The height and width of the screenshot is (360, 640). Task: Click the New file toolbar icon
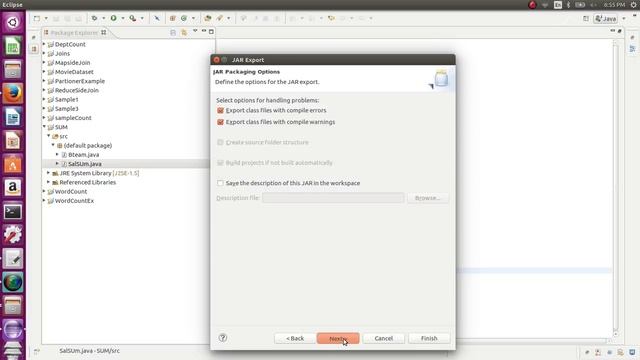coord(37,18)
